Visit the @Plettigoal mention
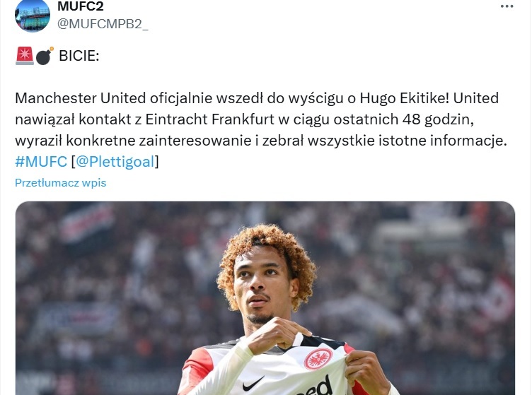The image size is (532, 395). coord(115,162)
